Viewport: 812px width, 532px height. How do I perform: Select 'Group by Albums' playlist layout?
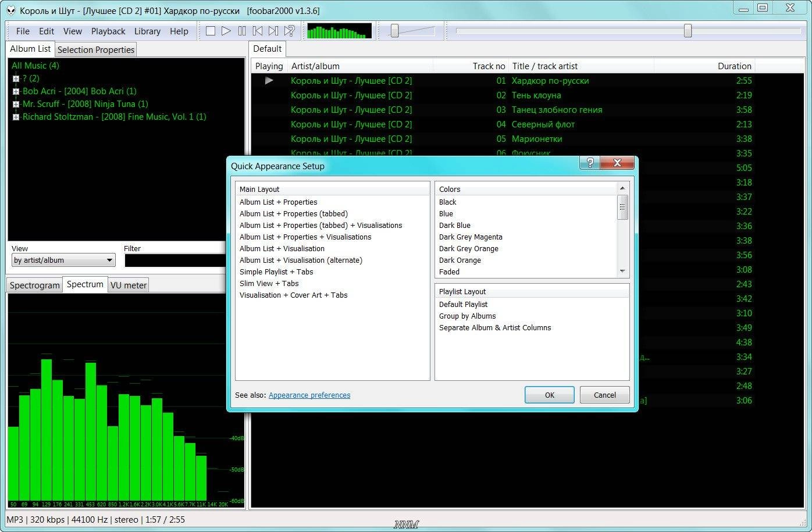[x=468, y=316]
